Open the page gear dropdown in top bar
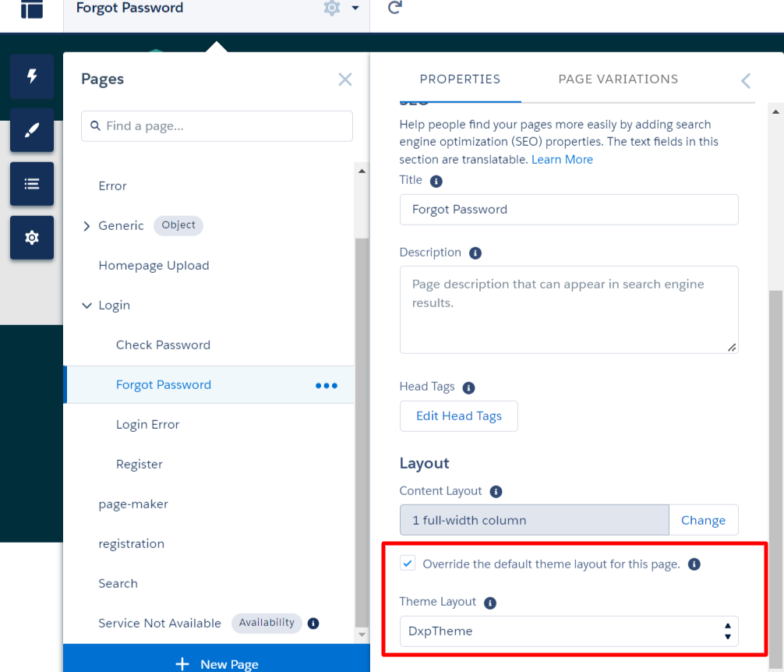 click(x=341, y=9)
